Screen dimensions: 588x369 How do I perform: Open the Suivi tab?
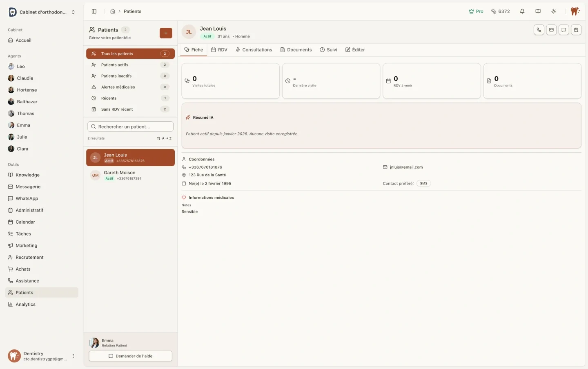click(328, 50)
